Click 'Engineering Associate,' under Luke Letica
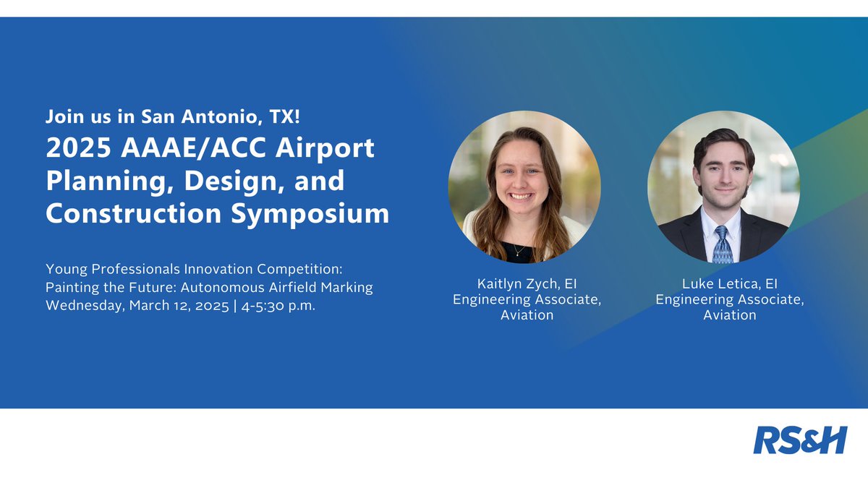 click(x=730, y=299)
